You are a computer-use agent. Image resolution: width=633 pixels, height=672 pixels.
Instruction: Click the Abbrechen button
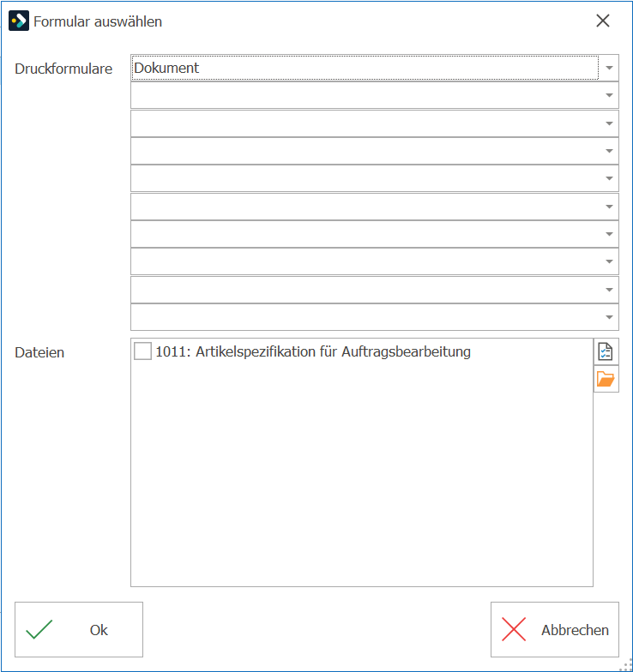click(x=555, y=629)
